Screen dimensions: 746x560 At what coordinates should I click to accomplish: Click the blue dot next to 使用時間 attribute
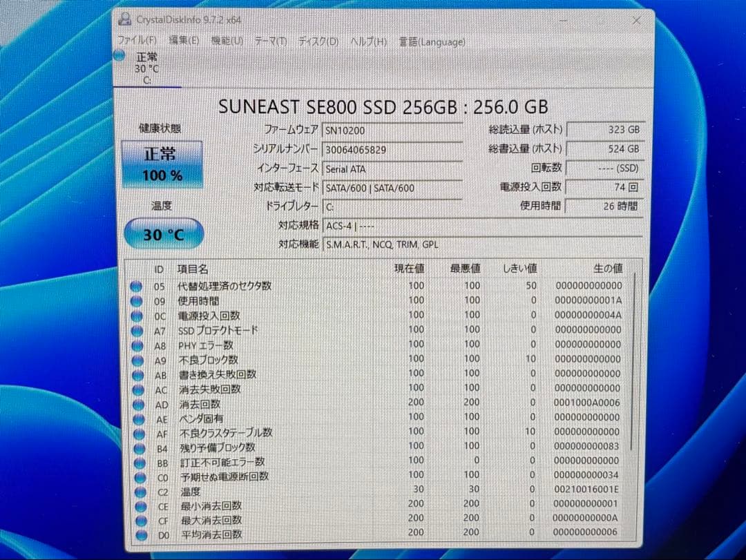tap(136, 301)
